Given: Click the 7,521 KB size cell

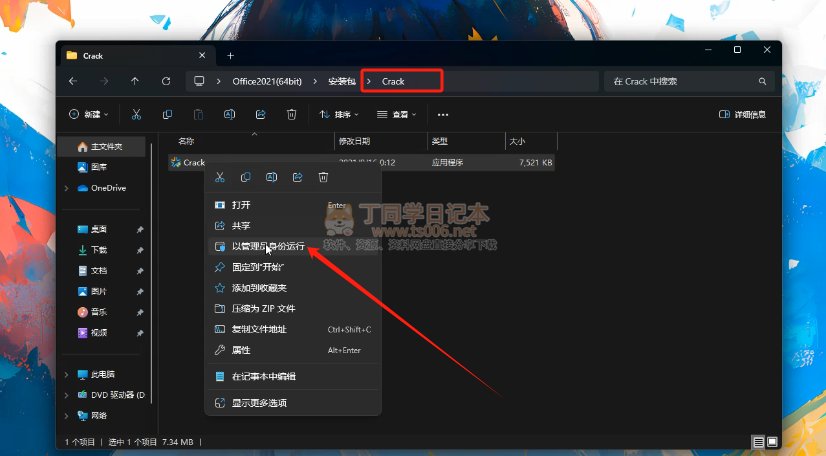Looking at the screenshot, I should tap(536, 163).
